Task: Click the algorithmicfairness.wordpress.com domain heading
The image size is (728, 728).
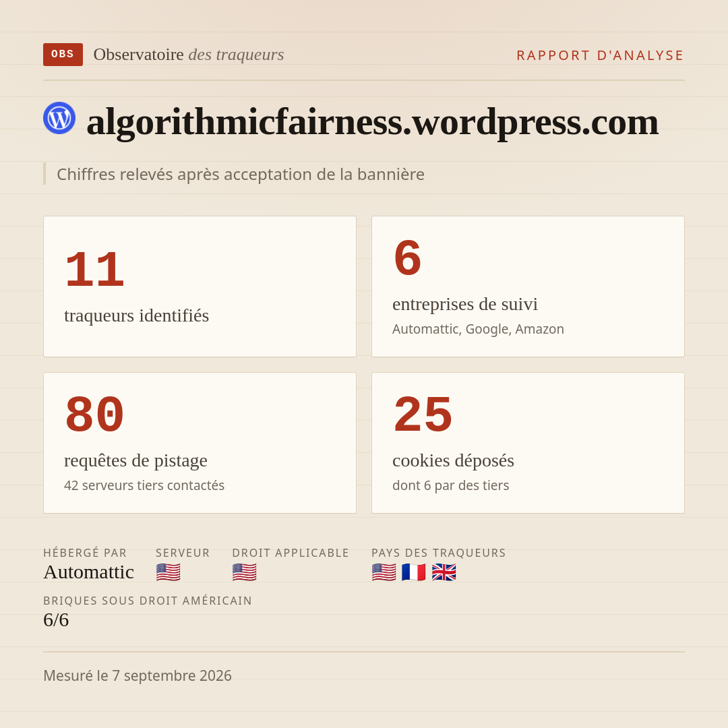Action: click(372, 121)
